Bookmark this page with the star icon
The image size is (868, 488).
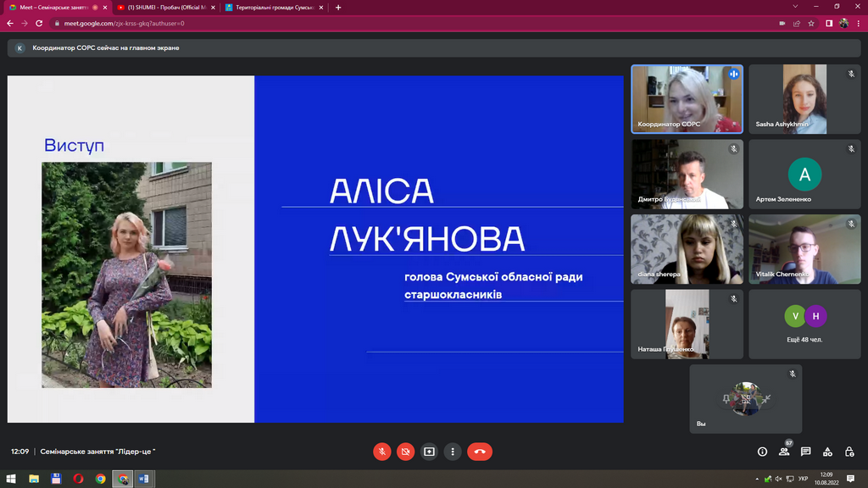[x=811, y=23]
